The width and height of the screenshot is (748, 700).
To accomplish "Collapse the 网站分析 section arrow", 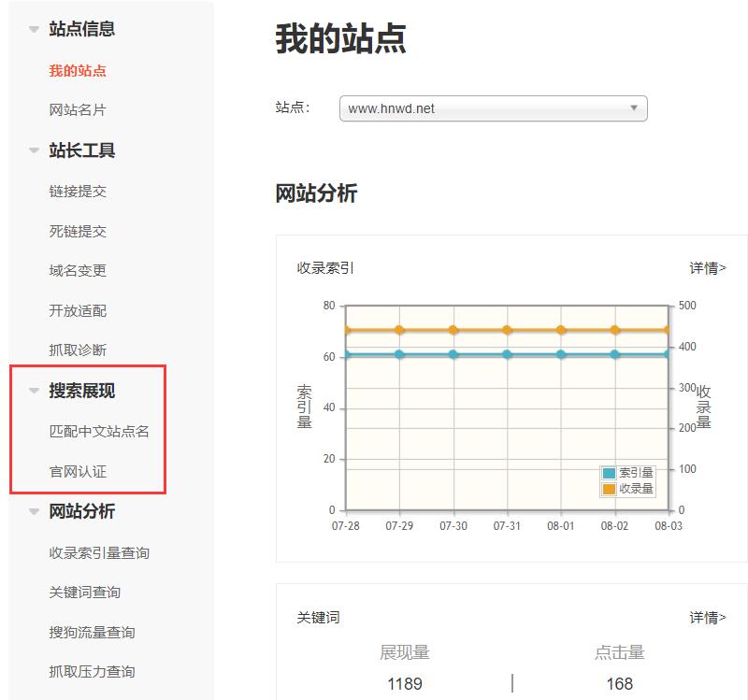I will 35,512.
